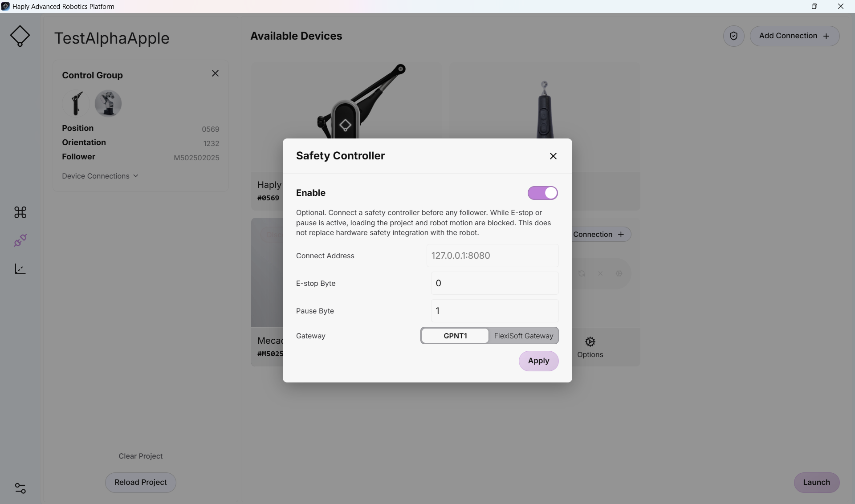Click Add Connection in top bar

(794, 36)
